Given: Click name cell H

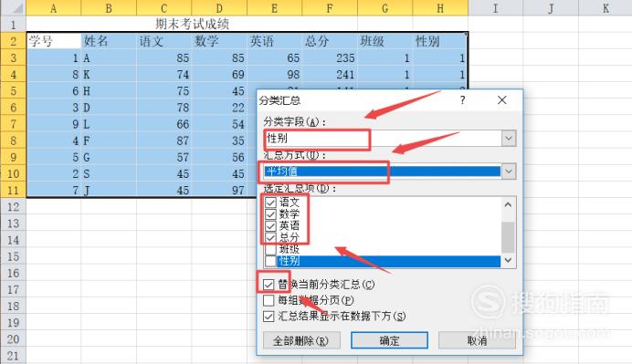Looking at the screenshot, I should coord(109,91).
